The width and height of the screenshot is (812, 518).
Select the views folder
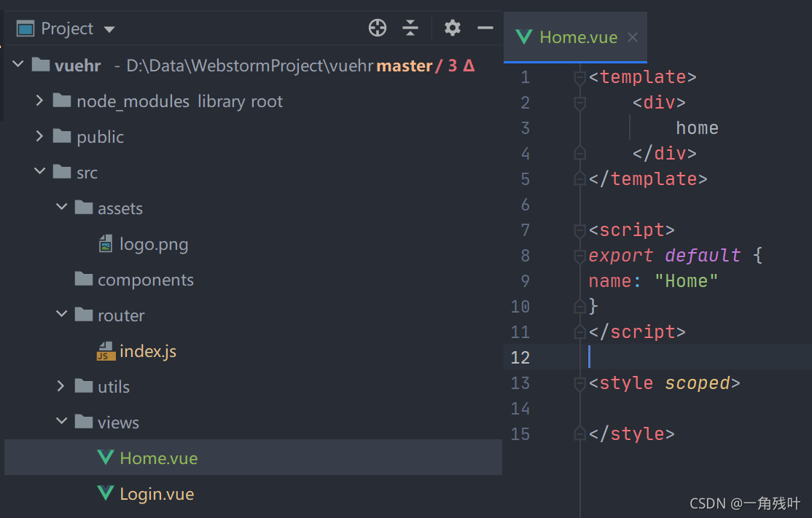pos(118,423)
